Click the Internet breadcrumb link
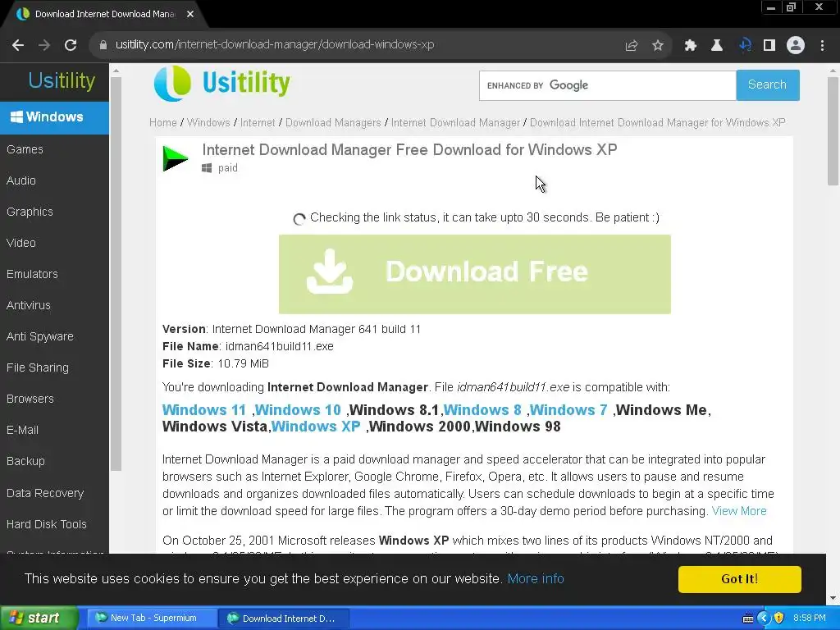Image resolution: width=840 pixels, height=630 pixels. tap(258, 123)
